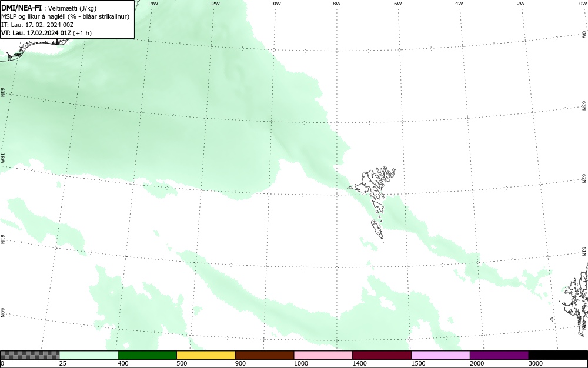Click the 18W label on left edge
Viewport: 588px width, 368px height.
point(2,158)
